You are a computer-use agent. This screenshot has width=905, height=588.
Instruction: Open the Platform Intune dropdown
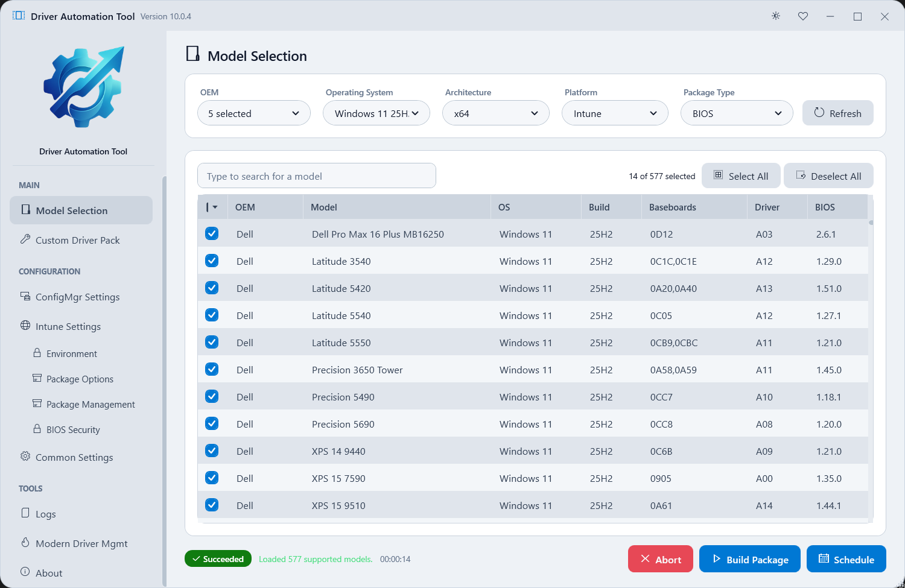point(615,113)
